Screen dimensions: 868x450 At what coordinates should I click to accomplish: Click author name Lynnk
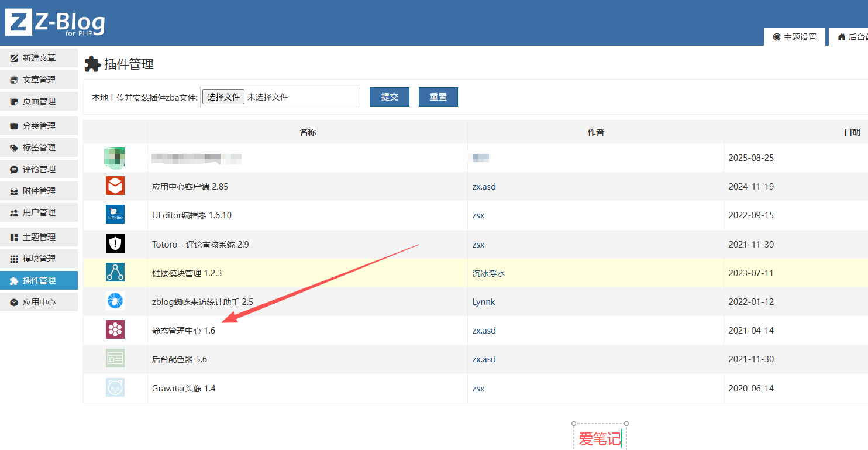point(484,302)
